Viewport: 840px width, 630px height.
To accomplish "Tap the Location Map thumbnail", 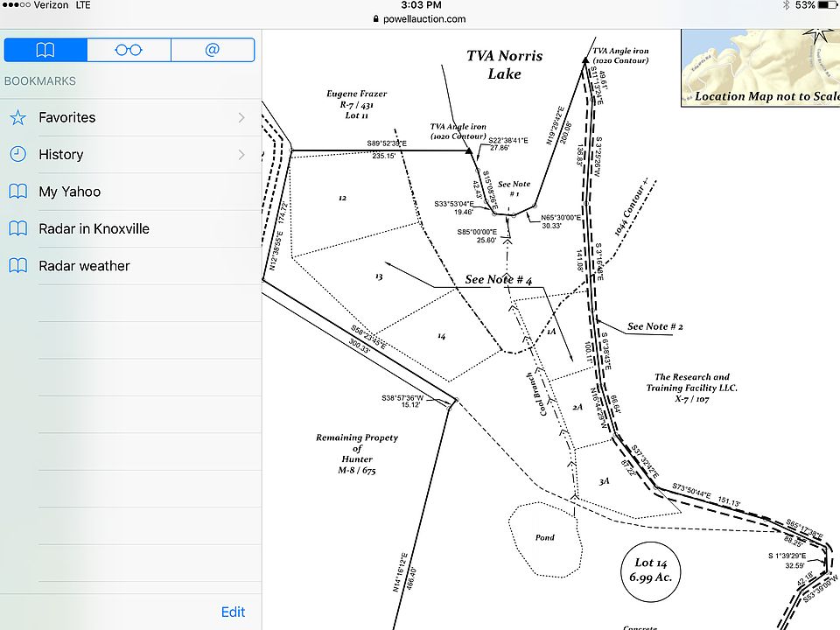I will 759,67.
